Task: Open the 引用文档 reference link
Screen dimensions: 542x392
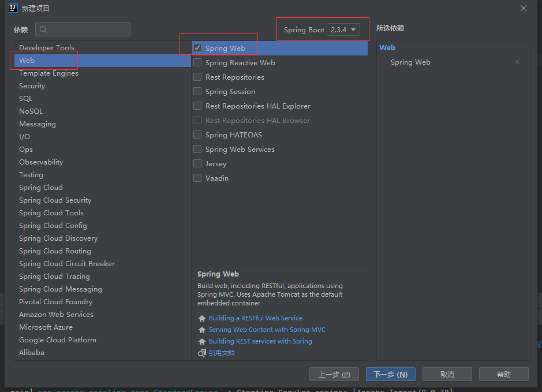Action: click(x=222, y=353)
